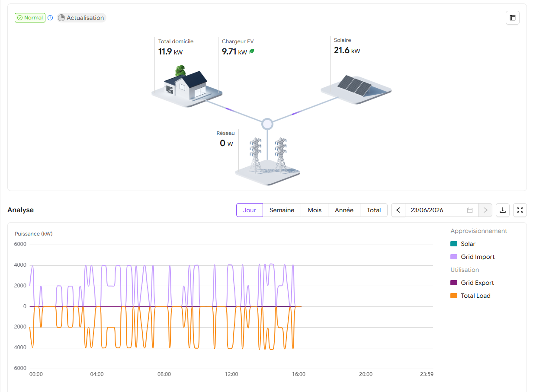Click the 23:59 time label on chart axis

point(426,374)
